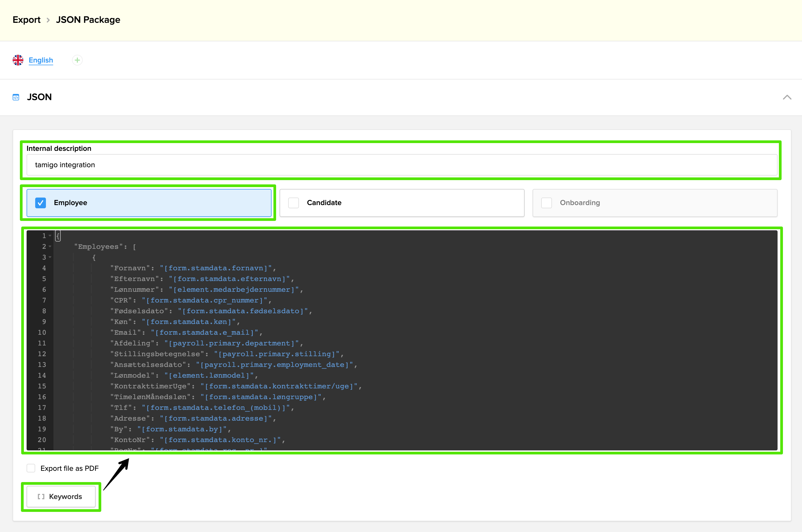Collapse the JSON section chevron
The width and height of the screenshot is (802, 532).
[x=787, y=97]
